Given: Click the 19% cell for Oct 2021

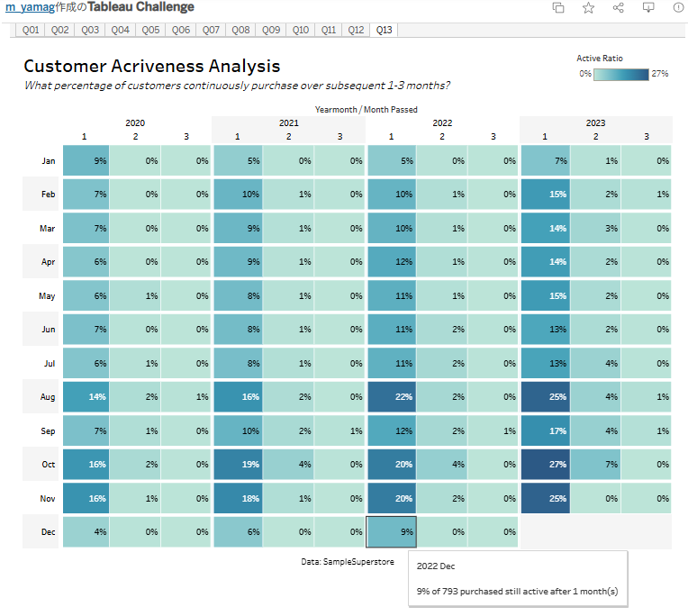Looking at the screenshot, I should [238, 464].
